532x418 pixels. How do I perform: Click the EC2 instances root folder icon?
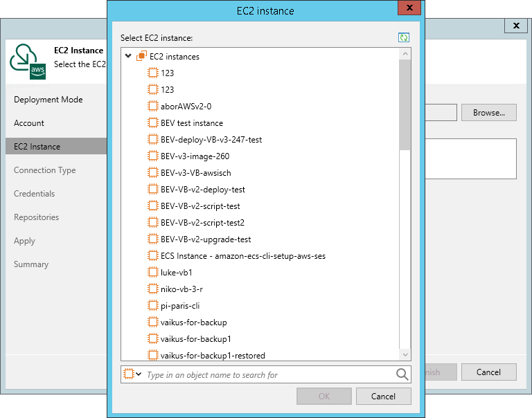141,56
